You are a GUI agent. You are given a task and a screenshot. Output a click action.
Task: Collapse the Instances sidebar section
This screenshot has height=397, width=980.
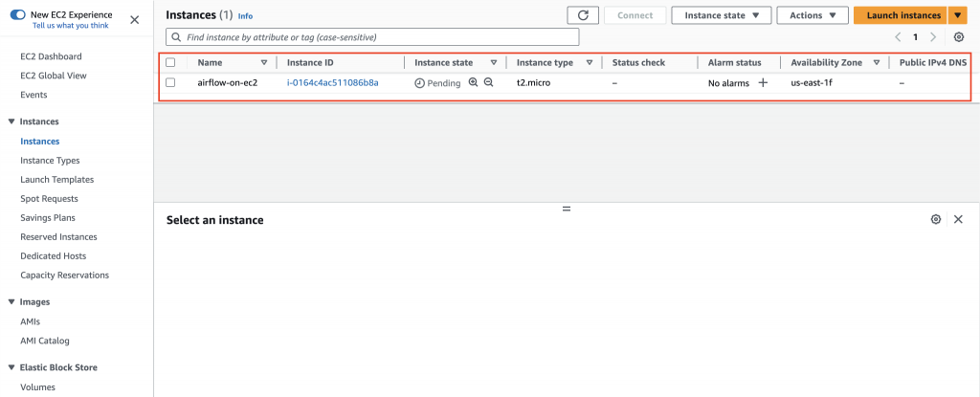tap(11, 121)
